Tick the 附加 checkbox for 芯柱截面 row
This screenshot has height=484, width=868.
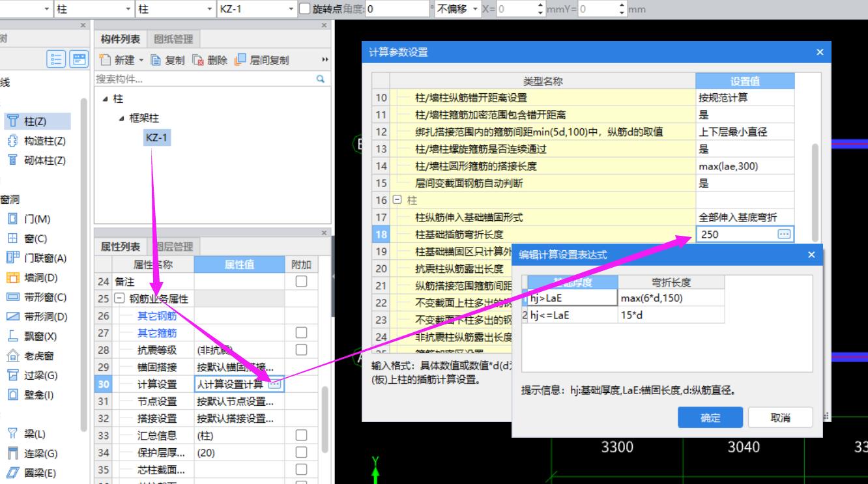click(301, 469)
